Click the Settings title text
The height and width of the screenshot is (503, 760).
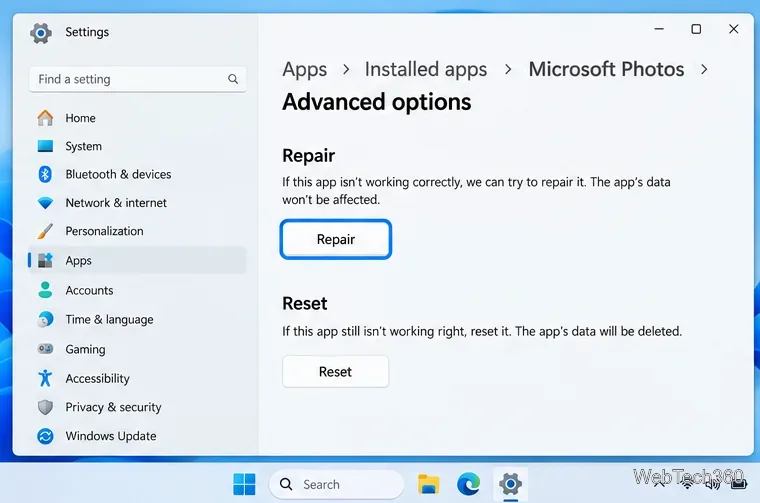click(87, 32)
